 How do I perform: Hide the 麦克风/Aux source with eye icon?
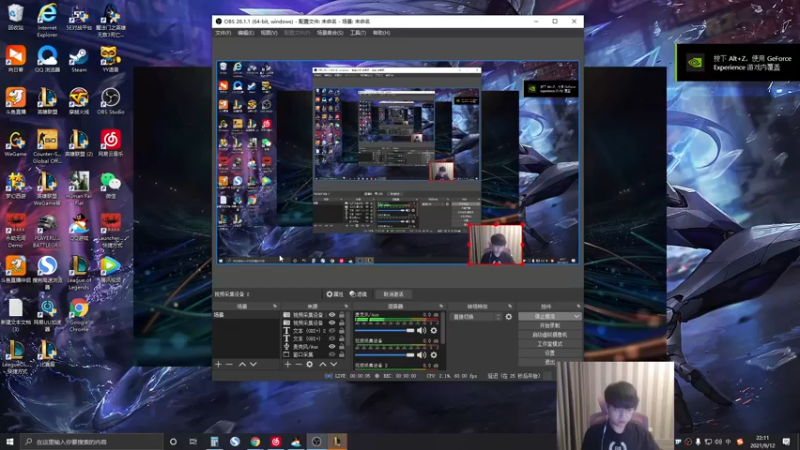coord(332,346)
